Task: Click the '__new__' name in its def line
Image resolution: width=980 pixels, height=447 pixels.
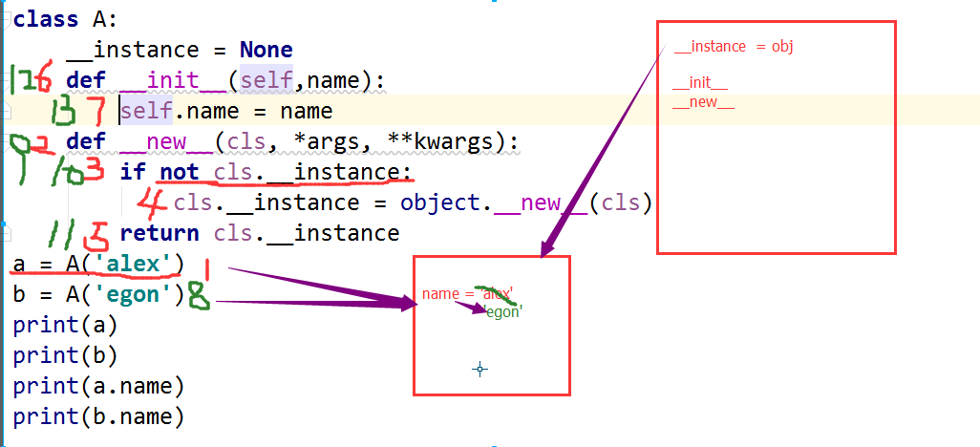Action: (167, 142)
